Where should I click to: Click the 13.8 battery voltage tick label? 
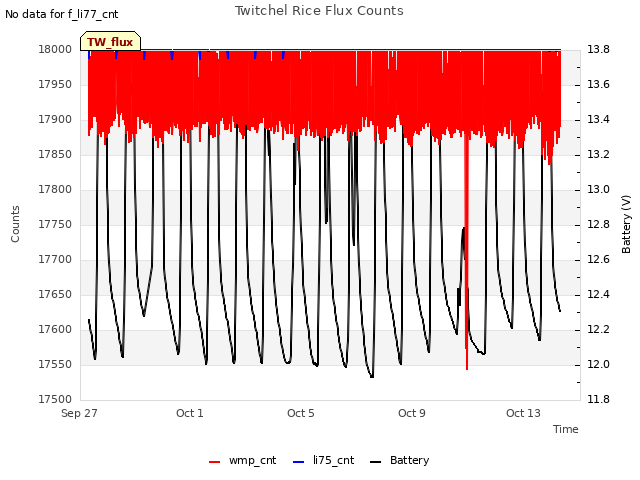598,49
